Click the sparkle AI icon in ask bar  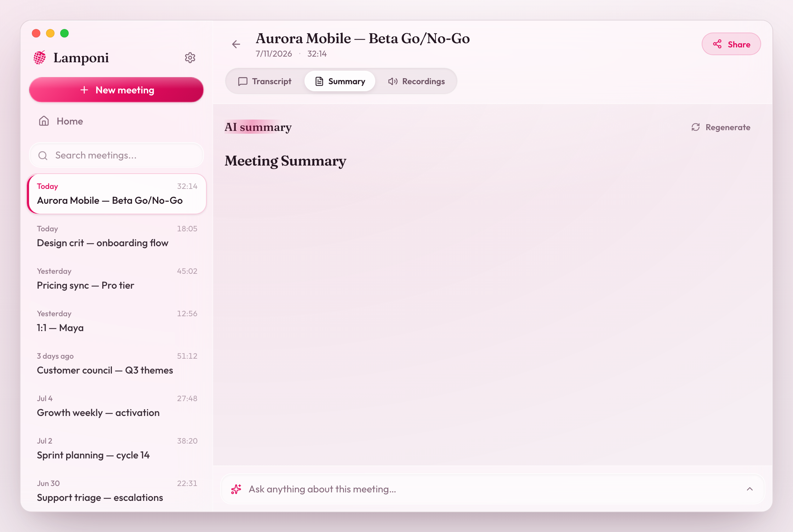click(236, 489)
